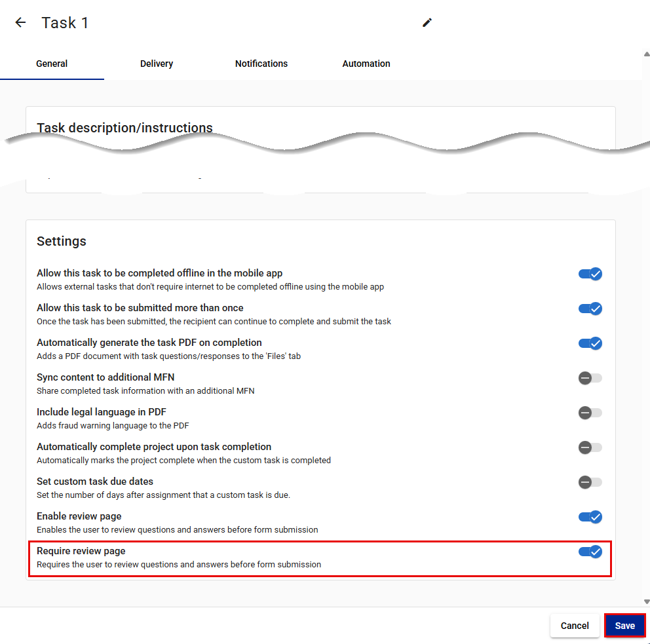Disable offline completion in mobile app toggle
This screenshot has height=644, width=650.
point(590,274)
